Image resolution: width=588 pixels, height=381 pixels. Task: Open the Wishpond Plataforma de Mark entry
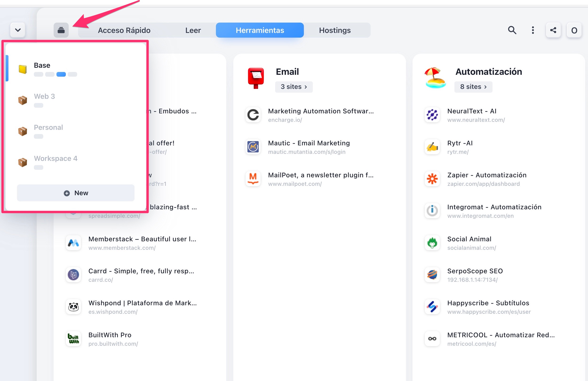143,303
